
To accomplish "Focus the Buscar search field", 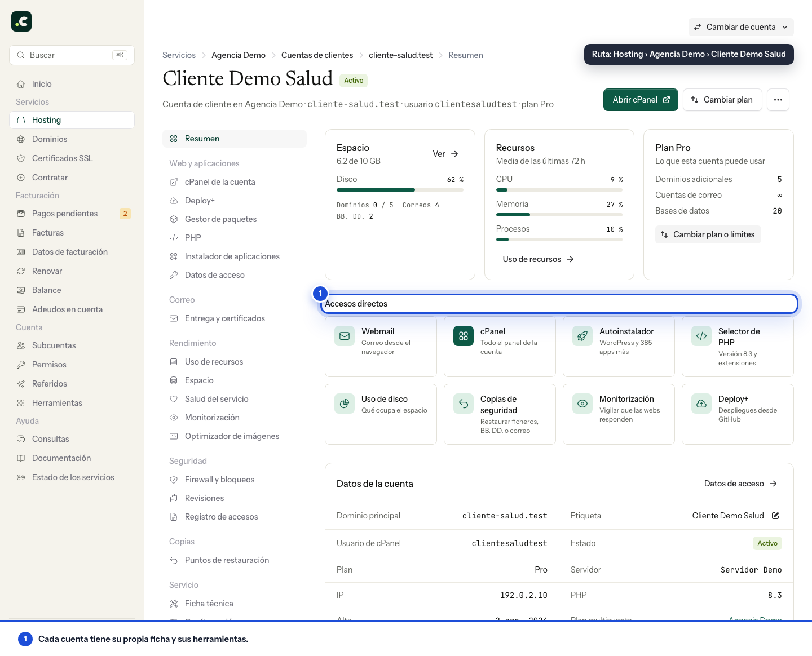I will point(72,55).
